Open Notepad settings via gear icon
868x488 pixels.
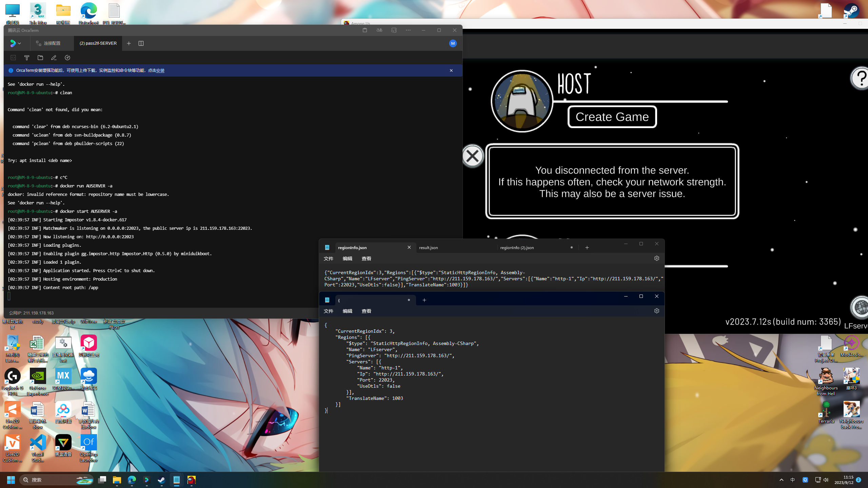pyautogui.click(x=657, y=258)
